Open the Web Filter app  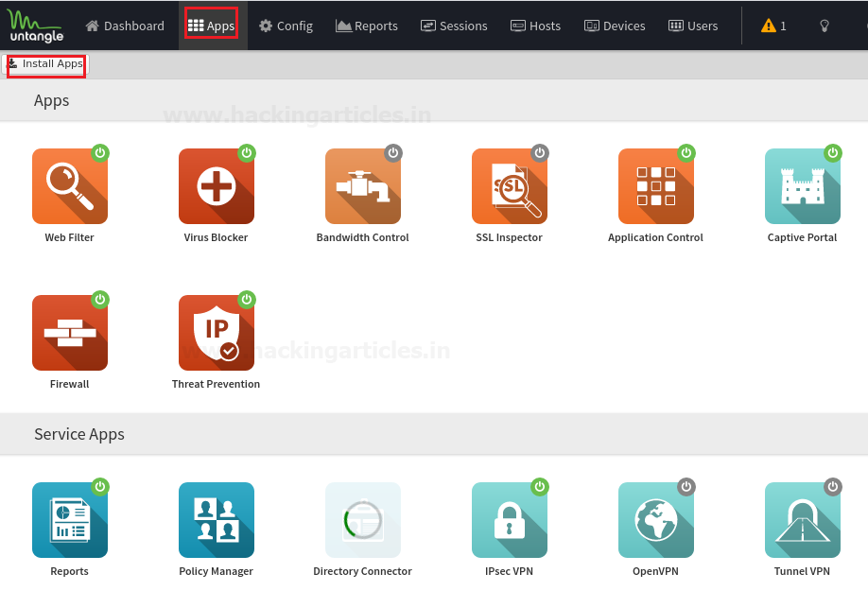[x=70, y=186]
